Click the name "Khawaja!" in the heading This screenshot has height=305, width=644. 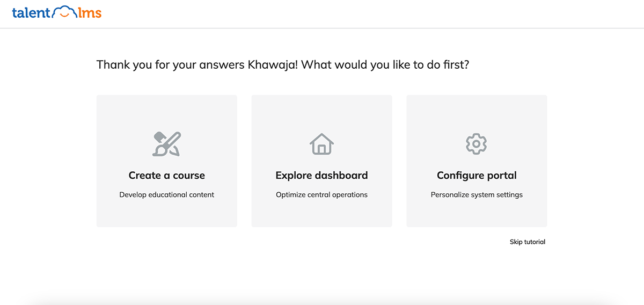[x=273, y=65]
